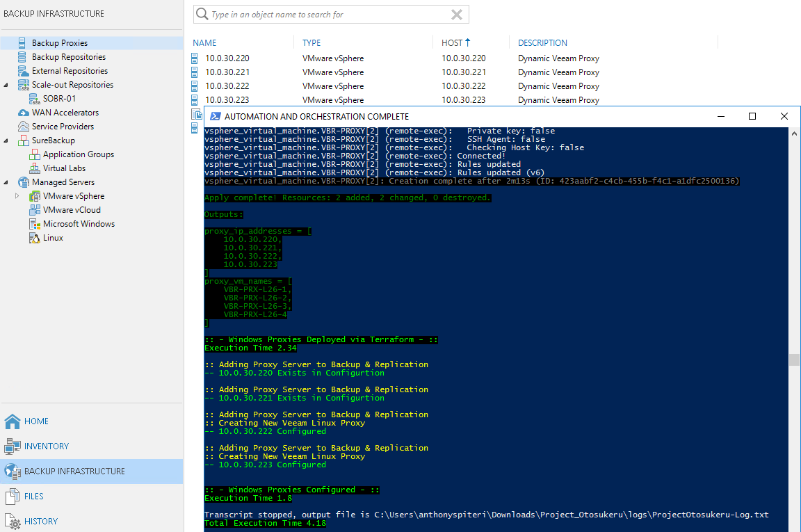Select Virtual Labs in the tree
This screenshot has width=801, height=532.
(x=65, y=168)
